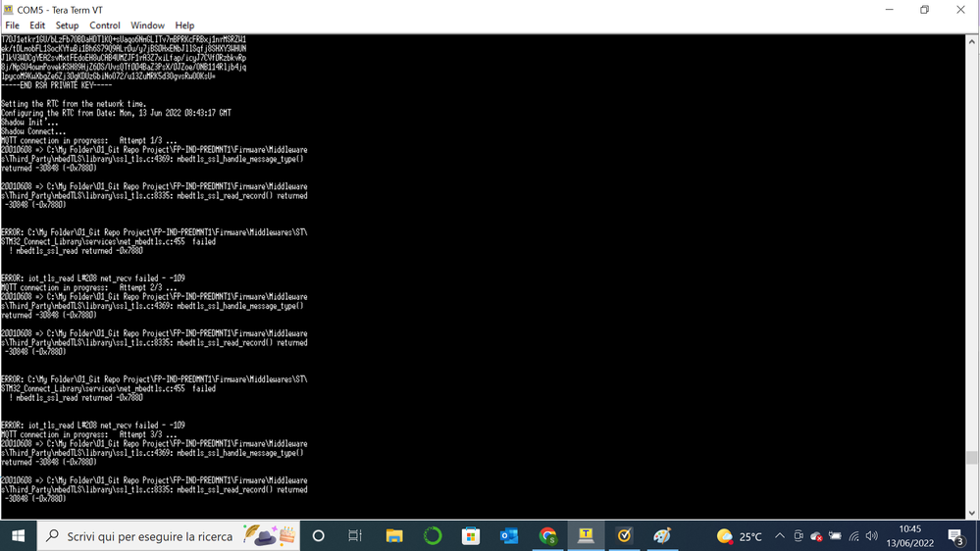Open the Norton checkmark app on taskbar
This screenshot has height=551, width=980.
click(x=624, y=535)
